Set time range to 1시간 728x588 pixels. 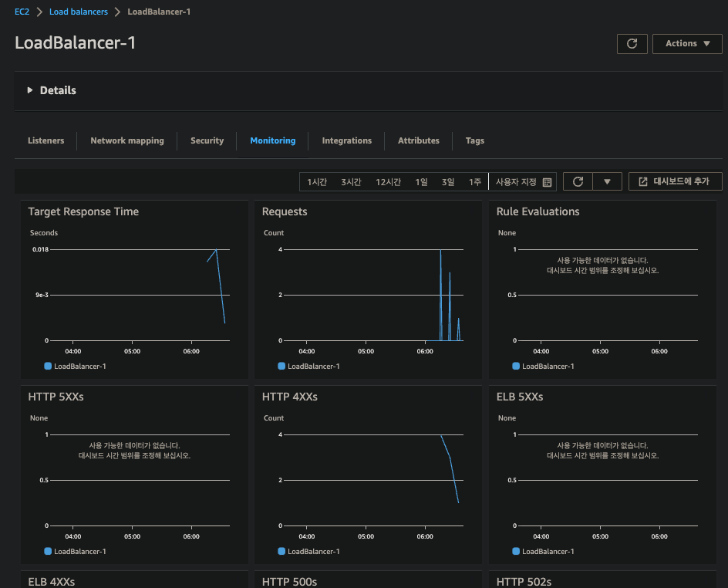click(x=317, y=181)
